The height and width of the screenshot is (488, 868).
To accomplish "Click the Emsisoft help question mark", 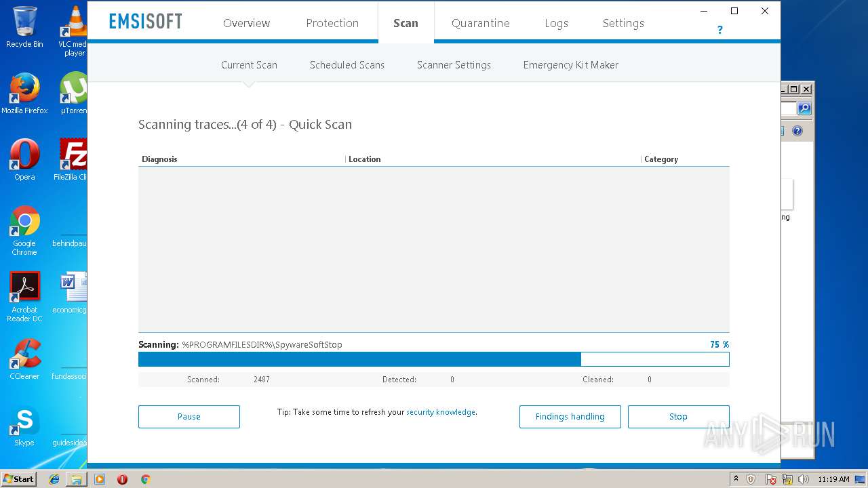I will [x=719, y=30].
